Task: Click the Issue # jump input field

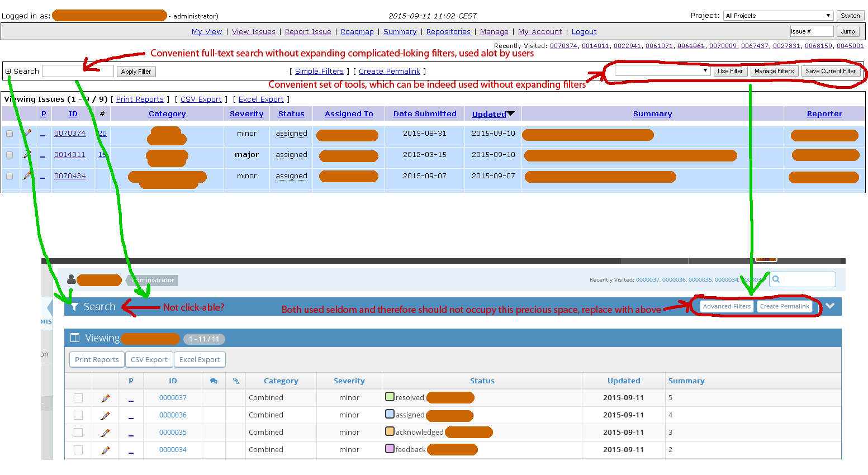Action: coord(811,31)
